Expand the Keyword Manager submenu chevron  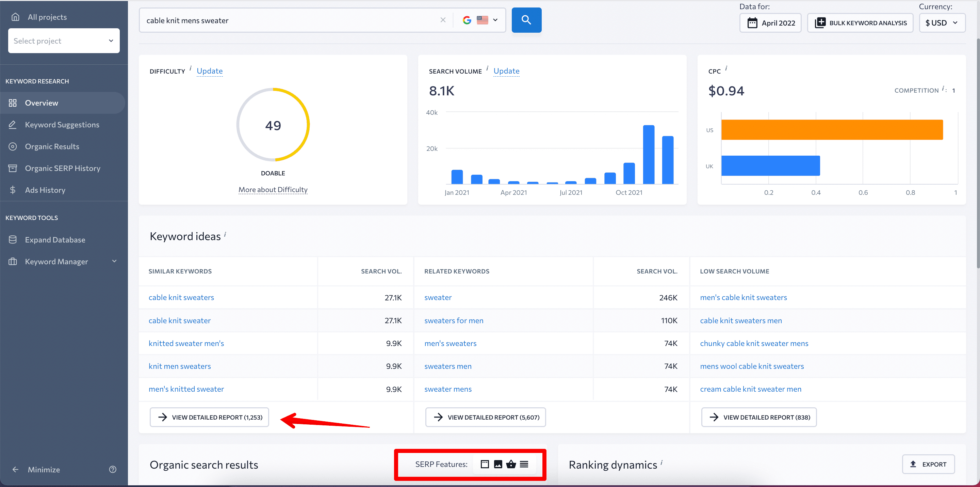(x=114, y=261)
